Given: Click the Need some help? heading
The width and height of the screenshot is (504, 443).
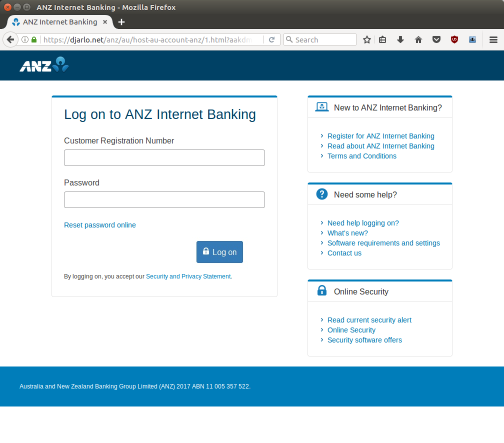Looking at the screenshot, I should (x=365, y=194).
